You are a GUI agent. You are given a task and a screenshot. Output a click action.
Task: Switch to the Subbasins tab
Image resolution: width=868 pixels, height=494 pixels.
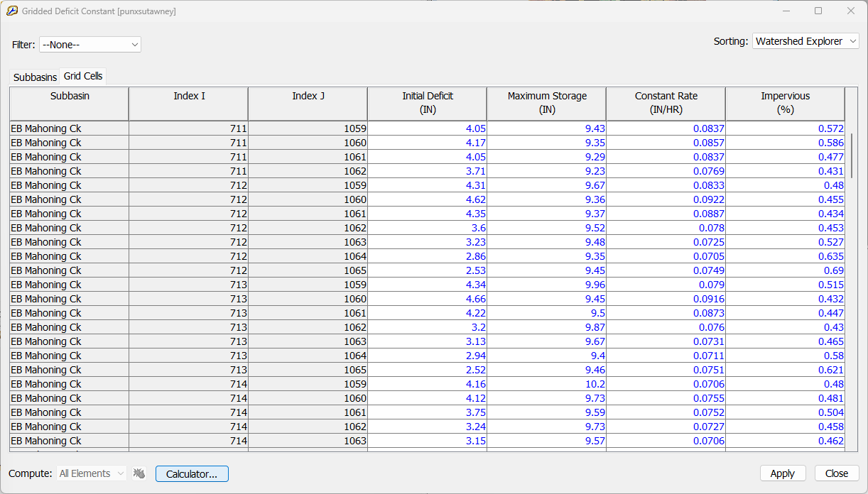click(36, 77)
